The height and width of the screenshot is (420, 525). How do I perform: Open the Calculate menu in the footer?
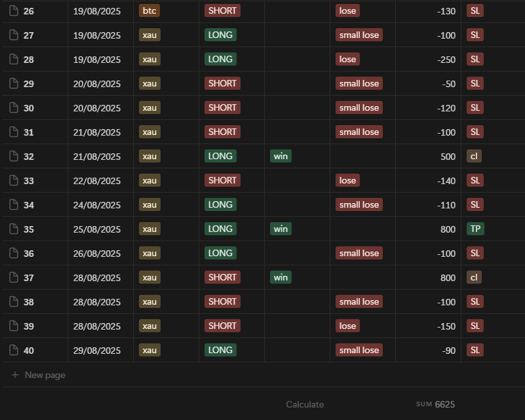coord(305,404)
